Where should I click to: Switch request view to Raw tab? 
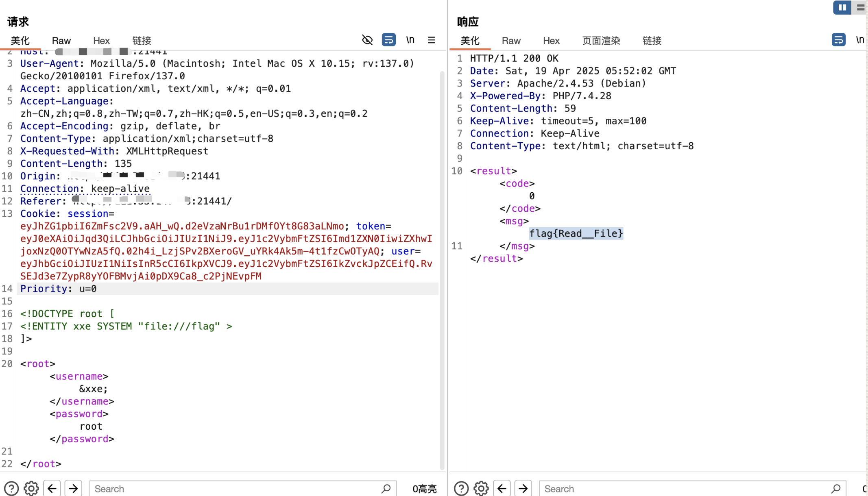tap(61, 41)
